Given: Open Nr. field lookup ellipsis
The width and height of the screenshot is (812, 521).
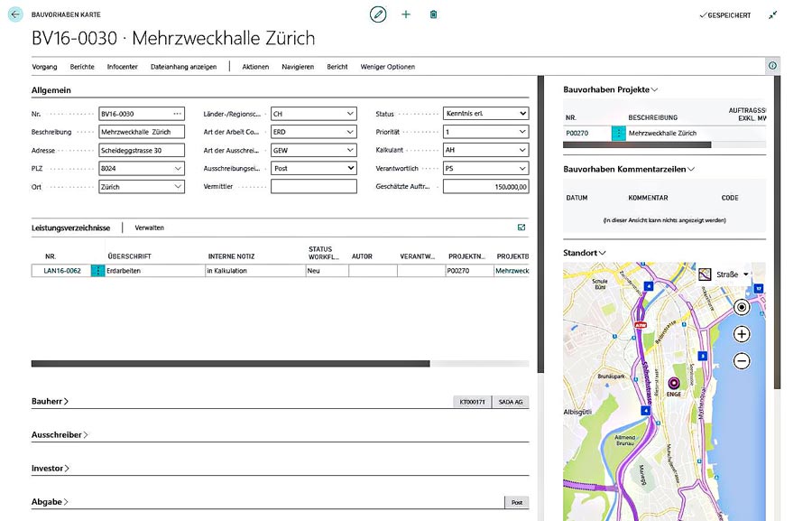Looking at the screenshot, I should [177, 114].
